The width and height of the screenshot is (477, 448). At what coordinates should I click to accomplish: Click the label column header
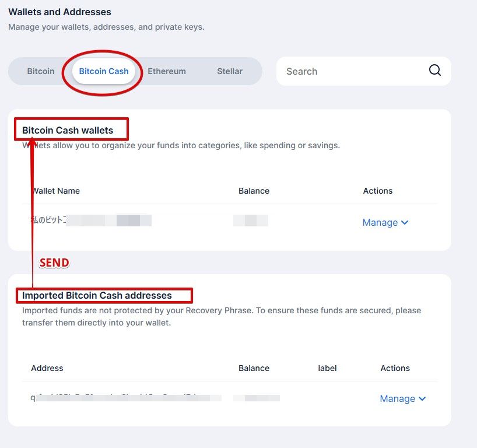(327, 368)
